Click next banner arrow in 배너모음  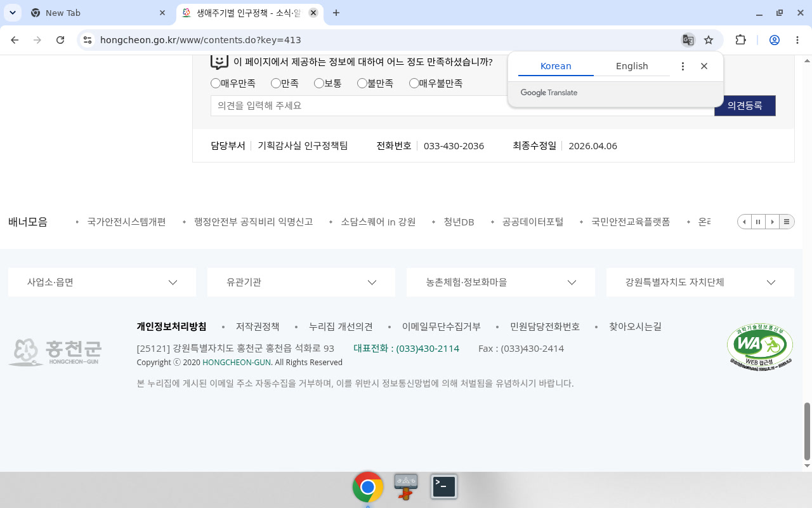tap(772, 222)
